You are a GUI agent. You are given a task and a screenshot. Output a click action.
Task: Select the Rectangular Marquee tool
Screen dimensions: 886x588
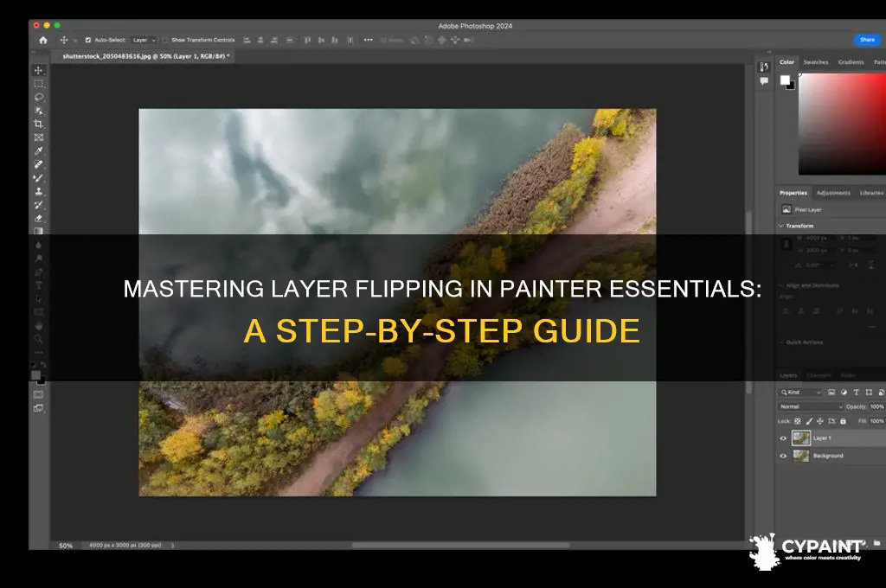point(38,84)
